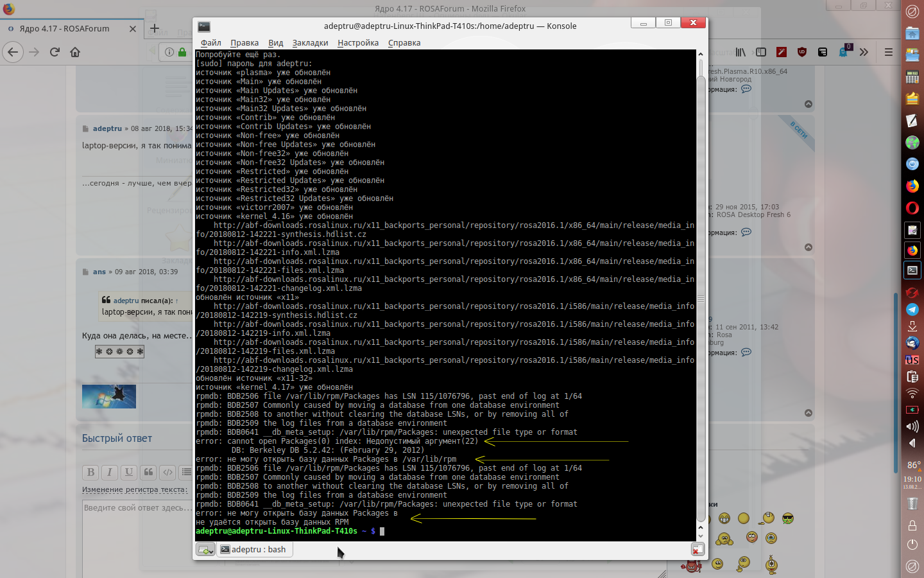This screenshot has width=924, height=578.
Task: Insert a code block with the code button
Action: pyautogui.click(x=167, y=472)
